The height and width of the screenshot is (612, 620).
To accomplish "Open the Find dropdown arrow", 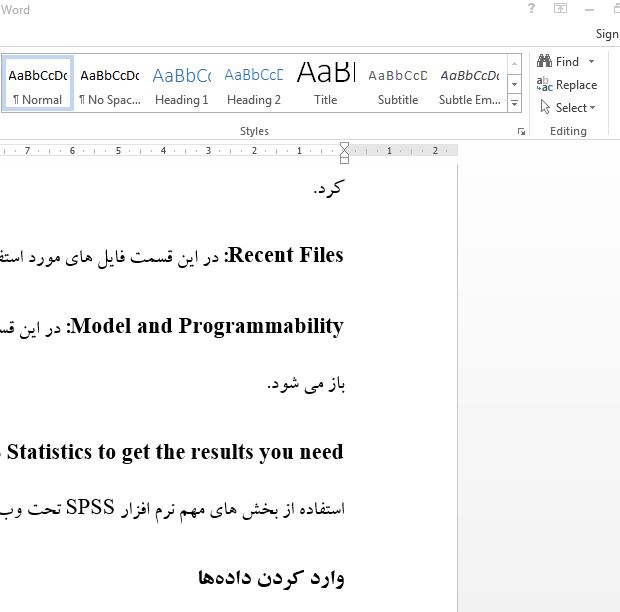I will 592,61.
